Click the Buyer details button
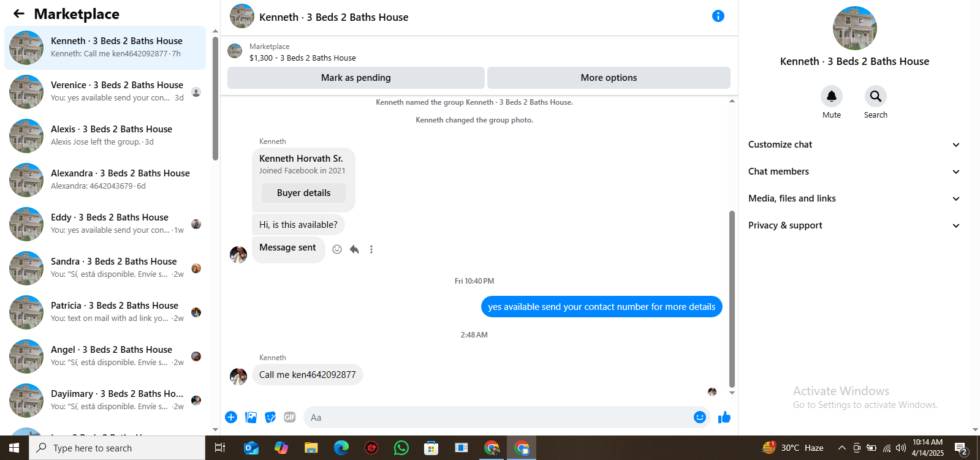This screenshot has width=980, height=460. tap(303, 193)
